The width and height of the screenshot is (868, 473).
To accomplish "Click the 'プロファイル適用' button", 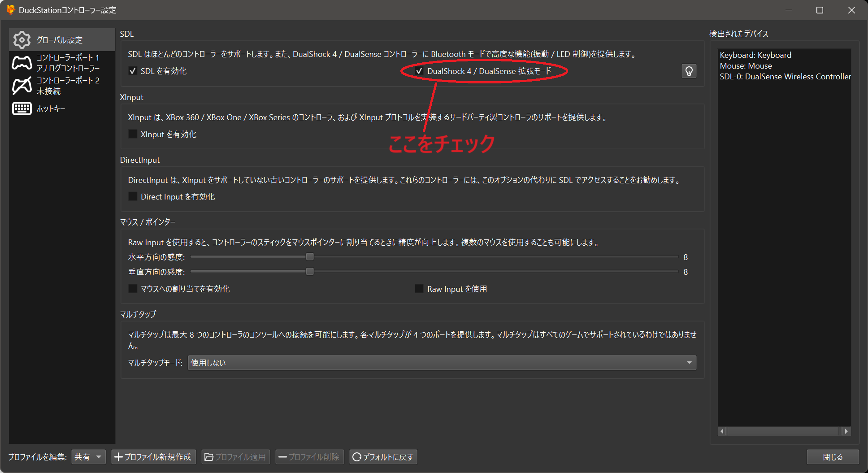I will pos(236,457).
